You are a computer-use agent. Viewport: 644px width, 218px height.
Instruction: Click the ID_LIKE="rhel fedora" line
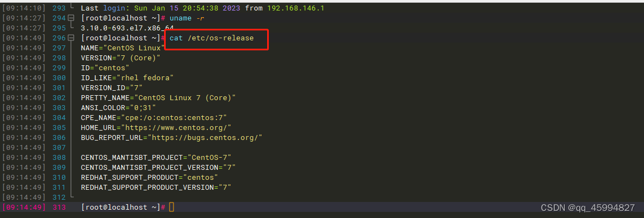click(x=127, y=77)
